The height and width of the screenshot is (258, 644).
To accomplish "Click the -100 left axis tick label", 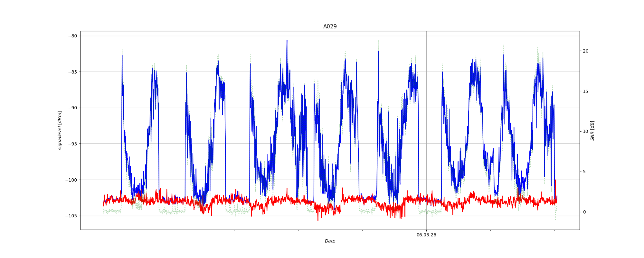I will pyautogui.click(x=72, y=180).
